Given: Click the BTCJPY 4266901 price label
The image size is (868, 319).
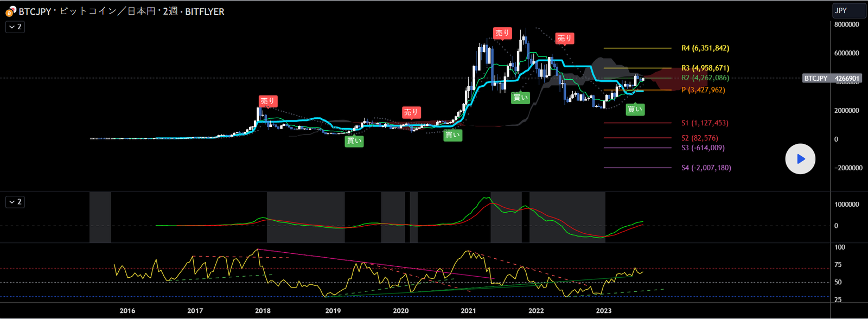Looking at the screenshot, I should point(831,79).
